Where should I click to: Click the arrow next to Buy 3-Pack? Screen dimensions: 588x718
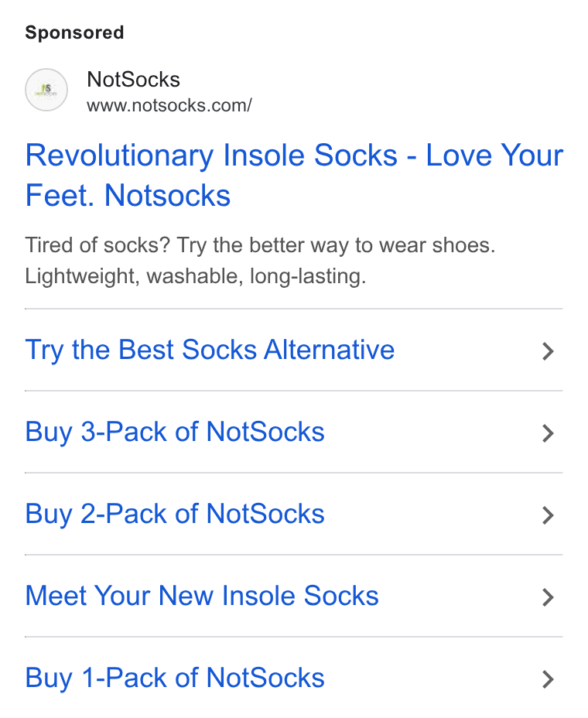point(548,433)
